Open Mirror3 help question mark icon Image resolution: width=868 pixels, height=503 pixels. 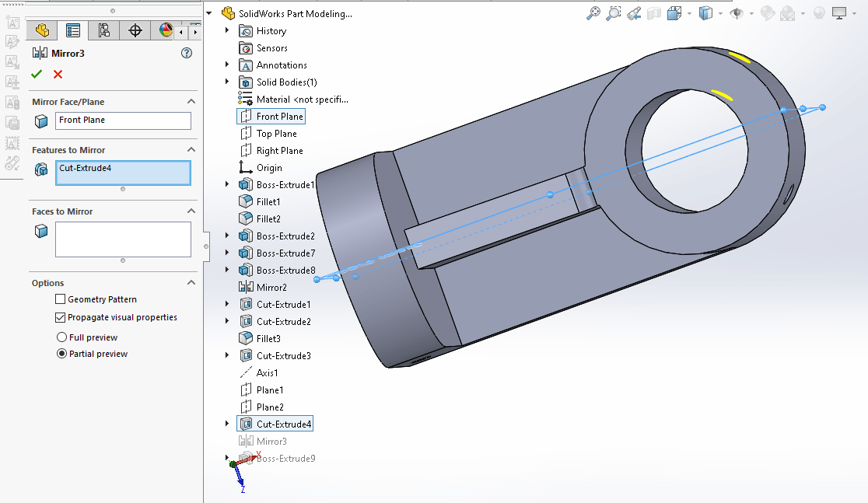[x=186, y=53]
